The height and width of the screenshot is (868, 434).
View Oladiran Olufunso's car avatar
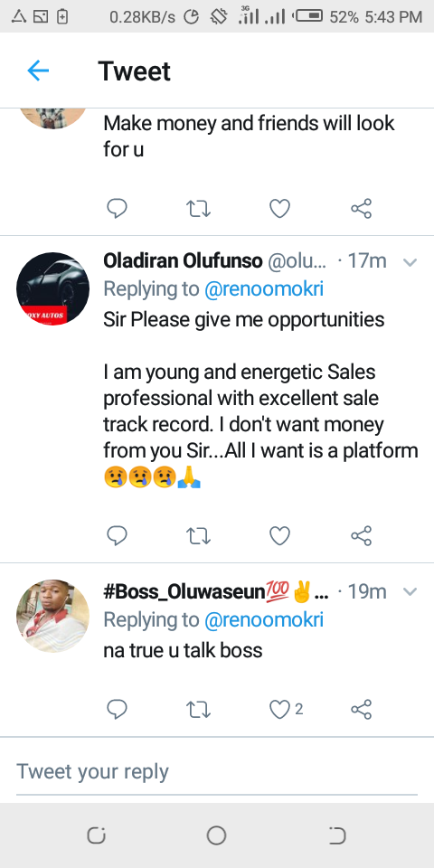[52, 289]
